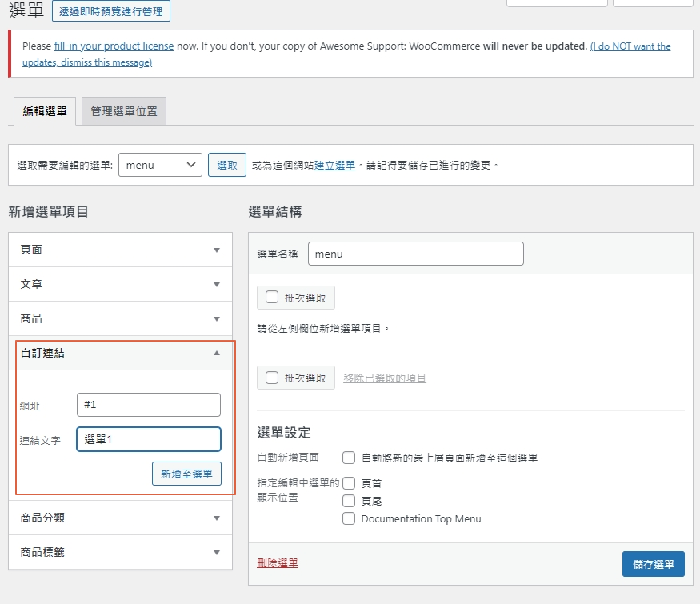
Task: Click the 刪除選單 link
Action: click(278, 563)
